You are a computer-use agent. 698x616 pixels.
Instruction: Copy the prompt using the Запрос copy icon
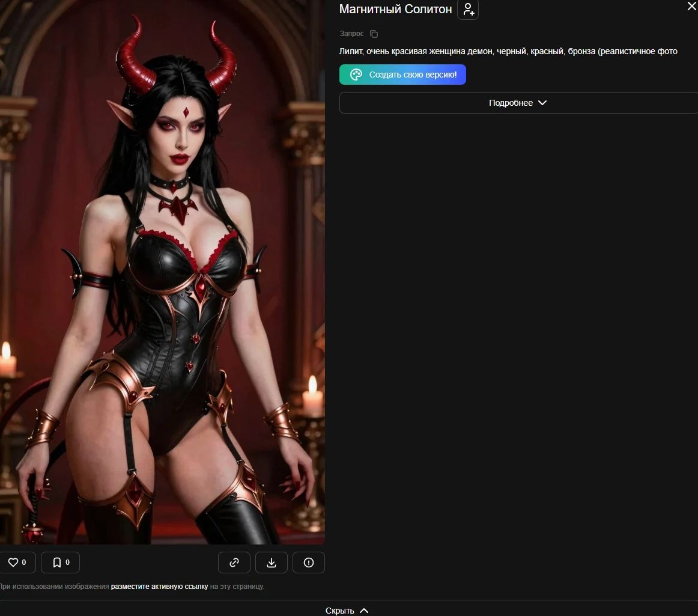pyautogui.click(x=374, y=34)
